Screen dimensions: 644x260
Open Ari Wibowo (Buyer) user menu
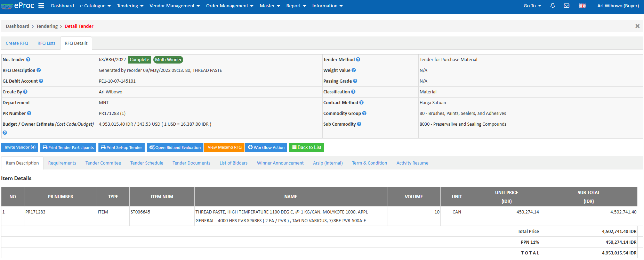(x=618, y=6)
